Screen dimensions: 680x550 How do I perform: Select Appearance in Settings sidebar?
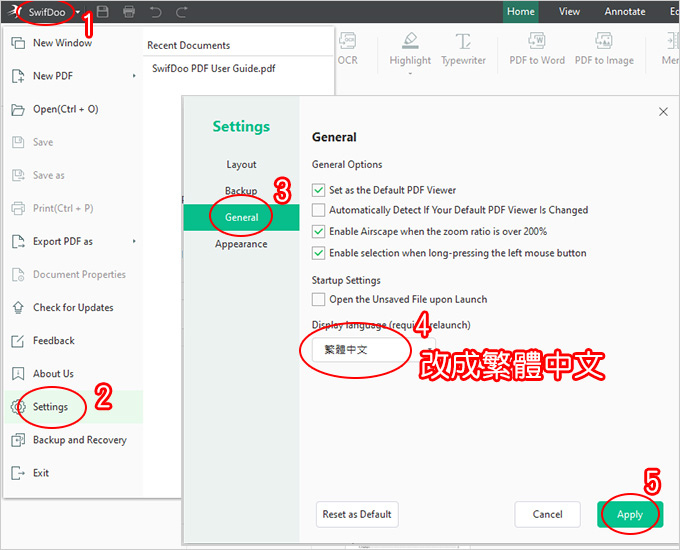click(241, 244)
